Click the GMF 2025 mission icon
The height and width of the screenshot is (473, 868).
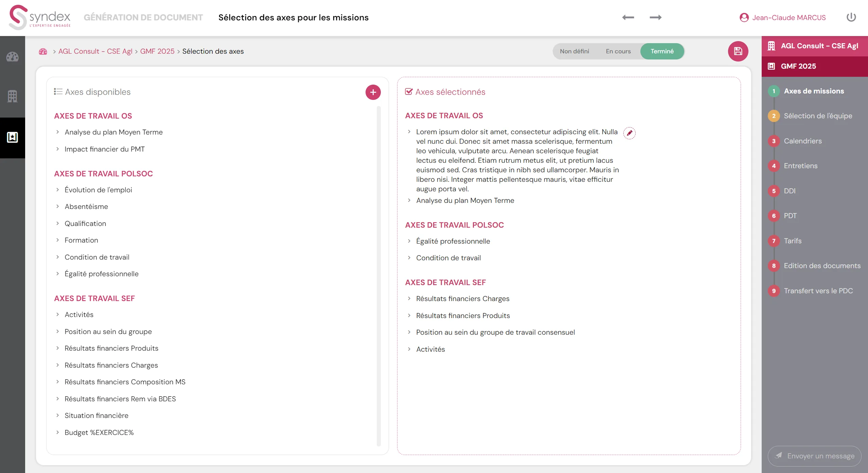click(x=771, y=66)
